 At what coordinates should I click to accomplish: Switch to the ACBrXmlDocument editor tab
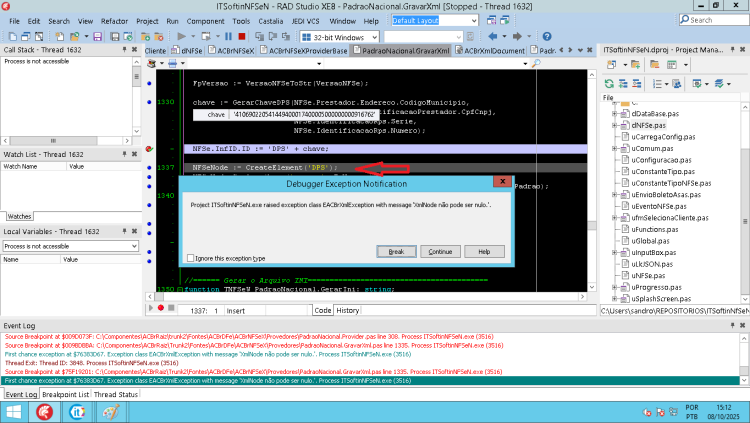point(490,50)
